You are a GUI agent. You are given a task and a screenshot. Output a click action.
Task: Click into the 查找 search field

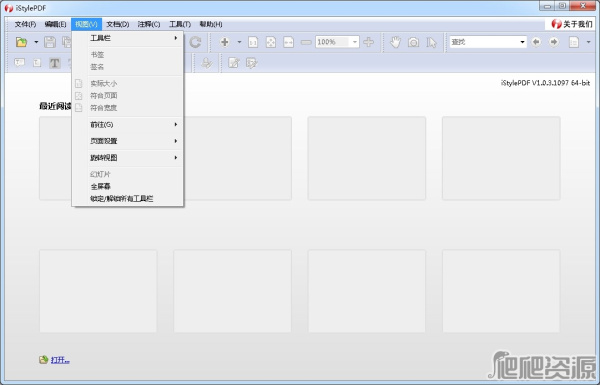[484, 42]
